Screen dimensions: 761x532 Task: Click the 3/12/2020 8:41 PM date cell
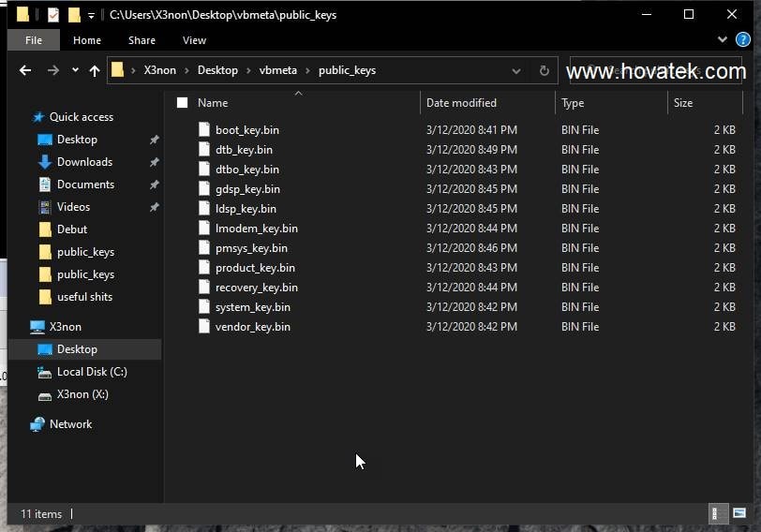471,130
